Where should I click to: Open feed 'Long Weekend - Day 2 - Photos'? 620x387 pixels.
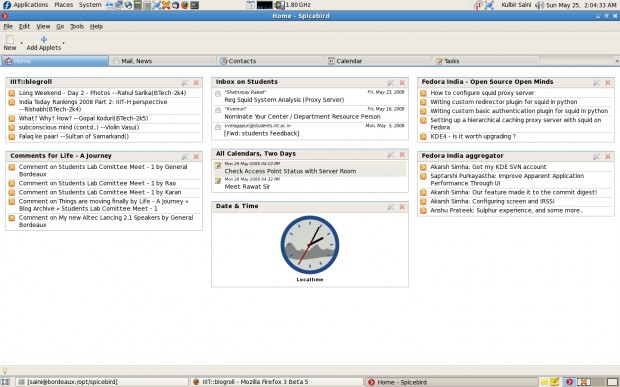tap(102, 93)
